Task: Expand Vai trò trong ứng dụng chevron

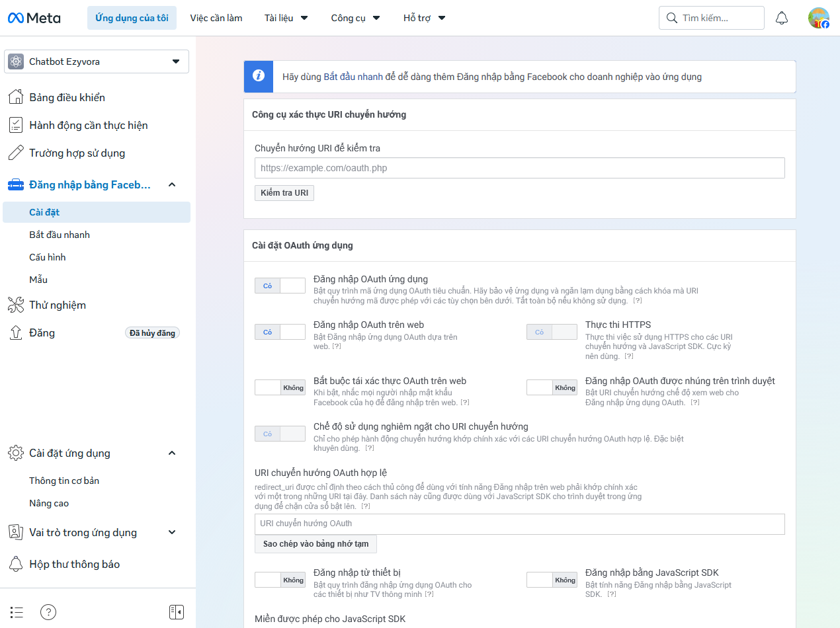Action: [172, 532]
